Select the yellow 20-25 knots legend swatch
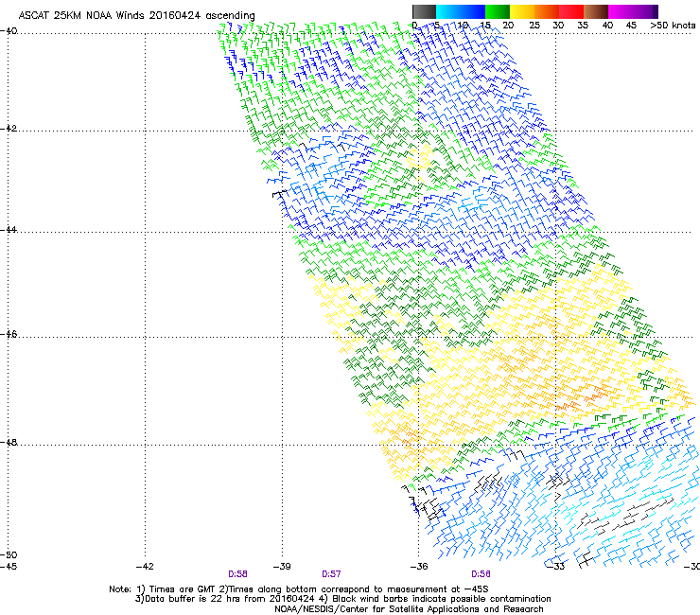This screenshot has width=700, height=615. point(522,11)
